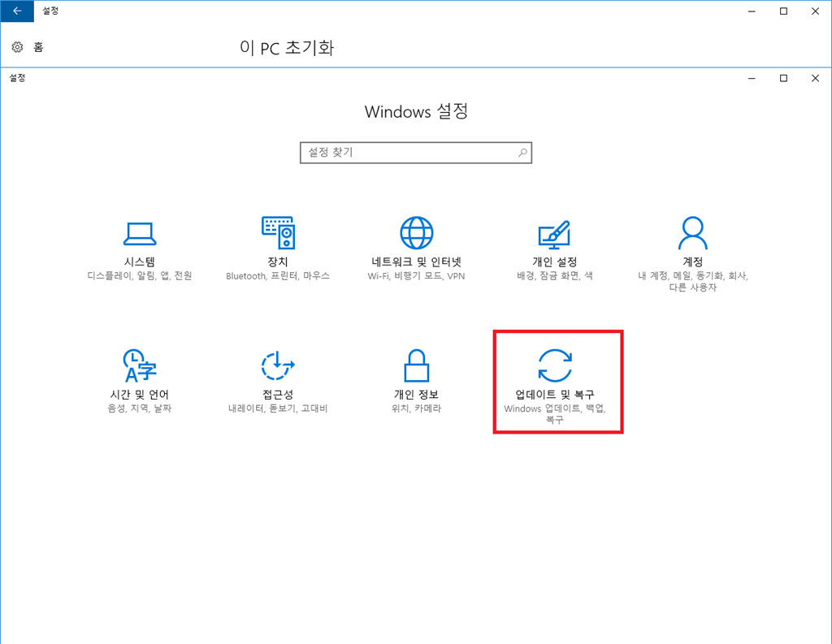
Task: Open the 접근성 accessibility icon
Action: (x=278, y=365)
